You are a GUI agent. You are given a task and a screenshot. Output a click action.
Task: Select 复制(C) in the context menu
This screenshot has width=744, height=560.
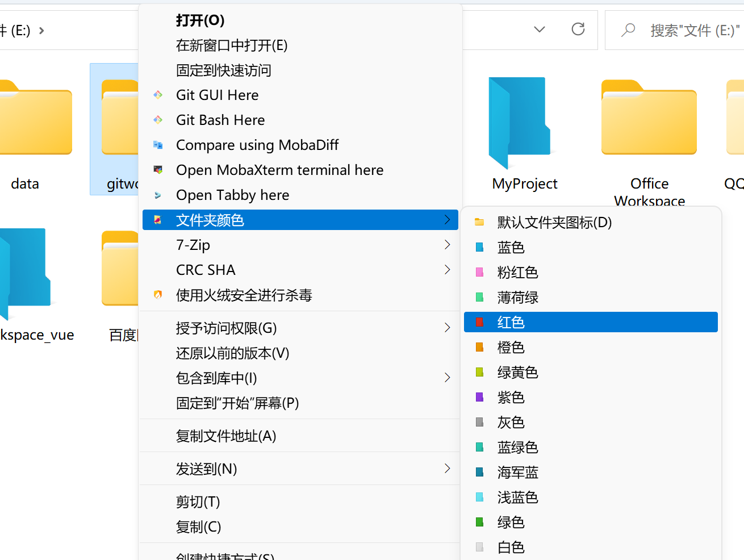point(300,527)
